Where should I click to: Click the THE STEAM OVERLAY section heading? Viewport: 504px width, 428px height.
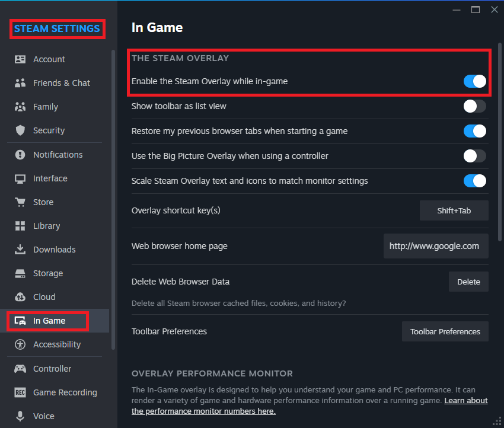[x=180, y=58]
